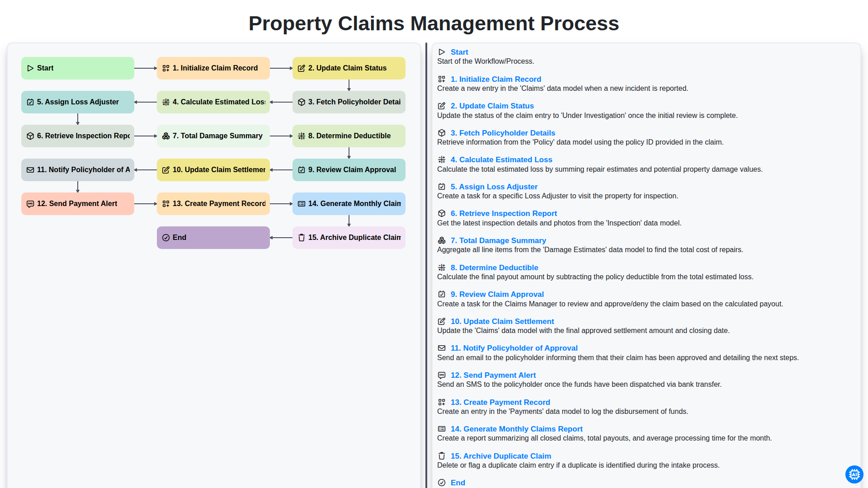The image size is (868, 488).
Task: Click the pencil icon in Update Claim Settlement node
Action: click(x=166, y=170)
